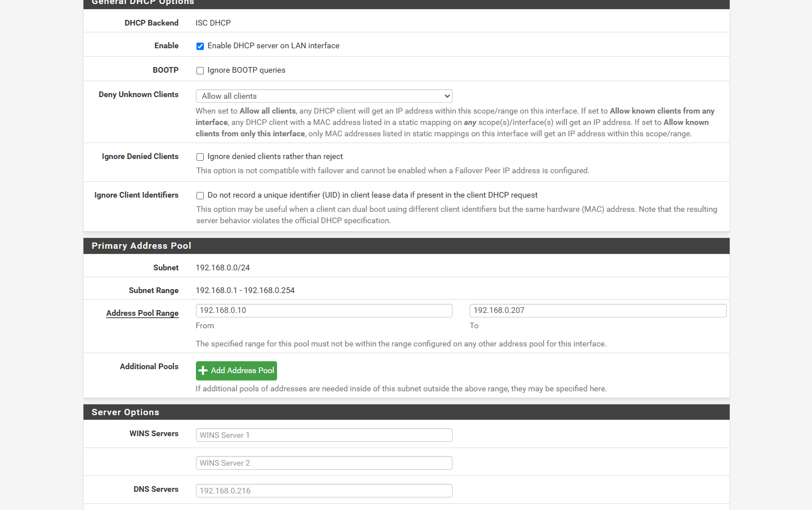Tick the Ignore BOOTP queries checkbox
The height and width of the screenshot is (510, 812).
point(200,71)
